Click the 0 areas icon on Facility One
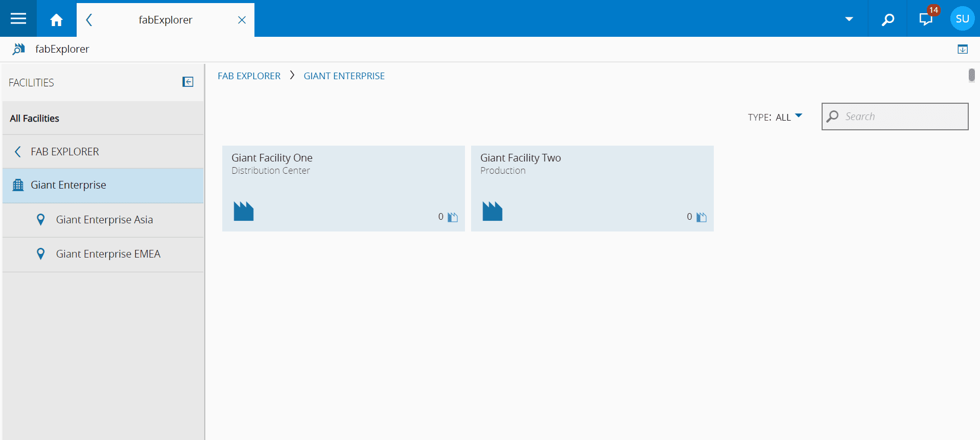Viewport: 980px width, 440px height. tap(453, 217)
